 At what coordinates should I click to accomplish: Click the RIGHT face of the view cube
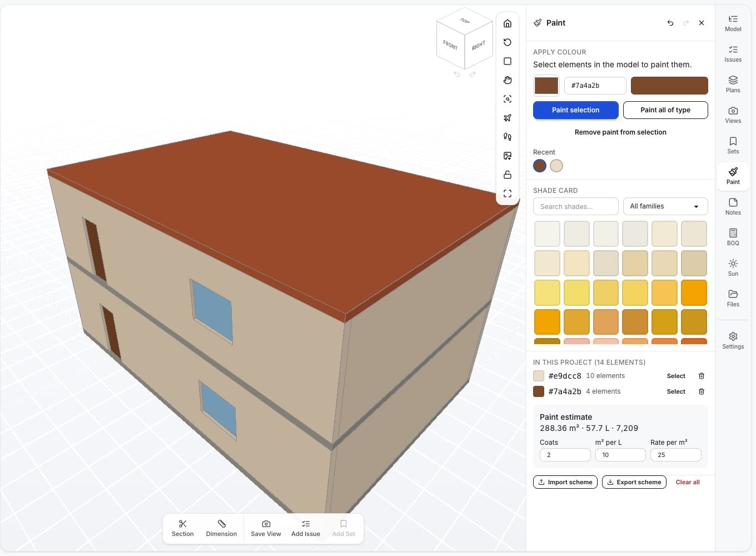point(479,45)
